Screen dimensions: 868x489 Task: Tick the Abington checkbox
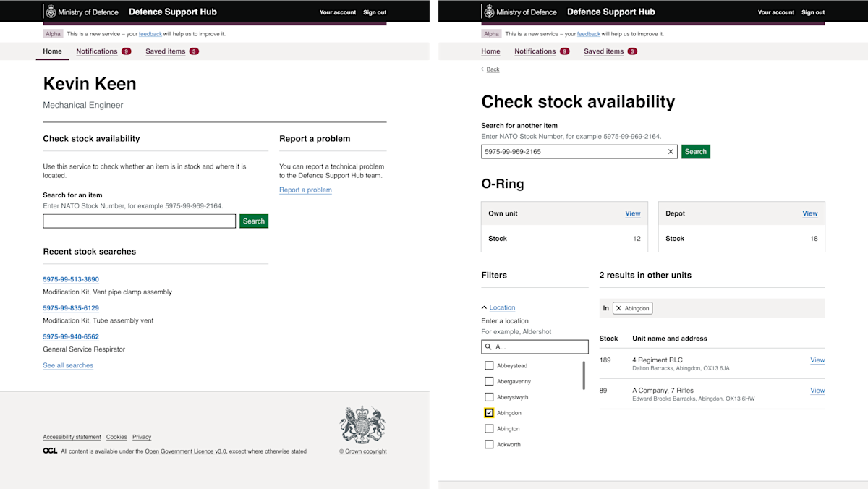tap(489, 429)
